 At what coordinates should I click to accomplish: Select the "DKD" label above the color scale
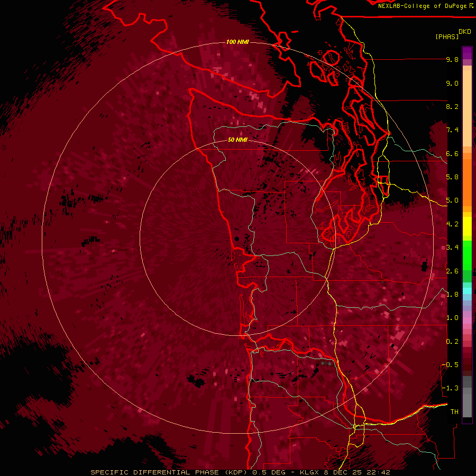465,32
